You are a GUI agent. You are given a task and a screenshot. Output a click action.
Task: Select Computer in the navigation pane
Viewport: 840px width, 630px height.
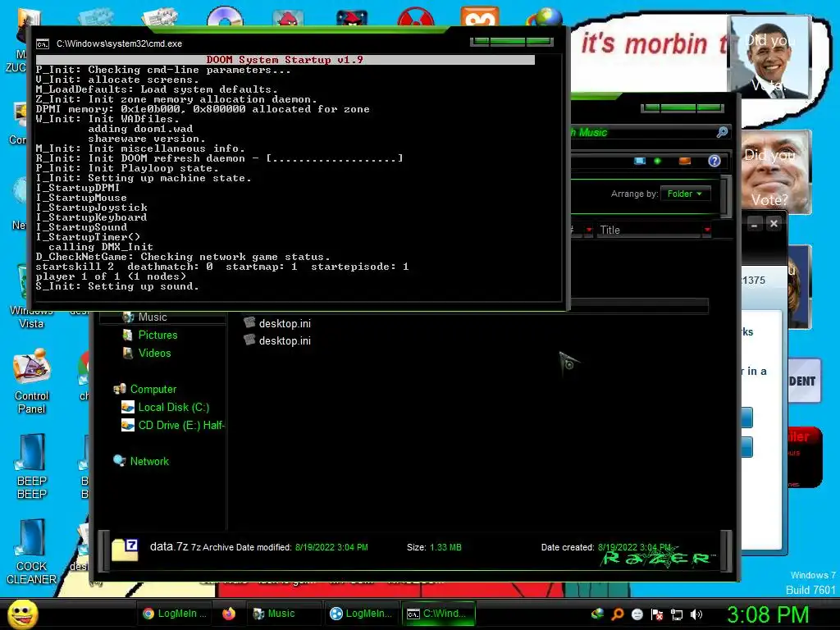tap(153, 389)
